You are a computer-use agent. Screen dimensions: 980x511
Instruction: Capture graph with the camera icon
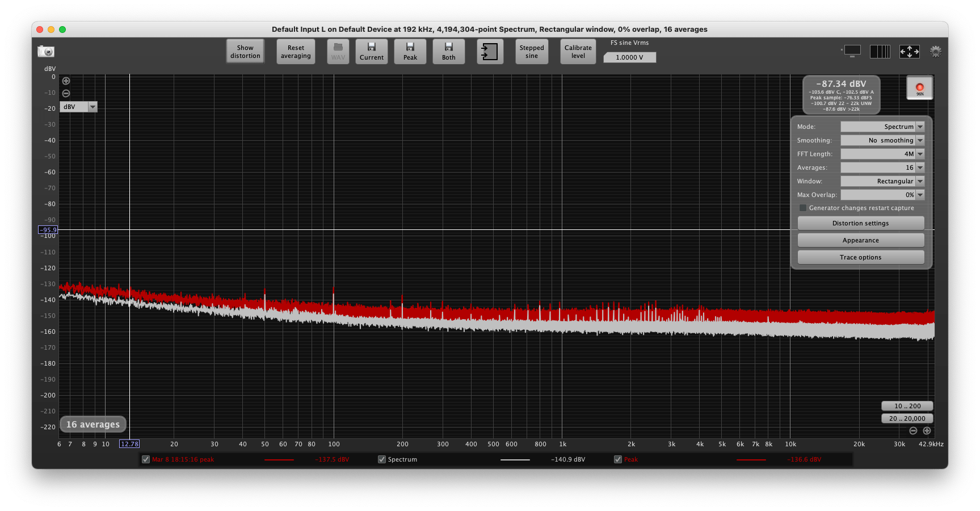click(46, 52)
